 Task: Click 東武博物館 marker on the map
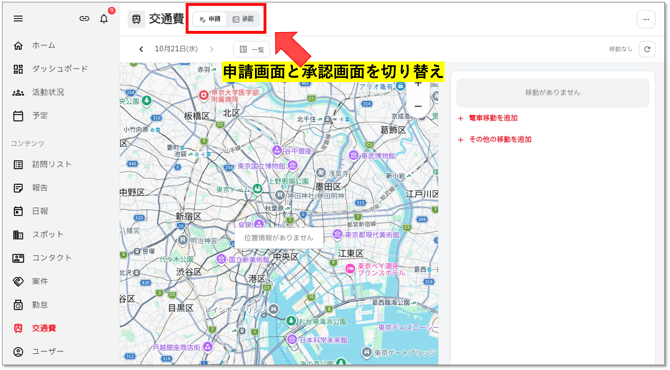[353, 155]
